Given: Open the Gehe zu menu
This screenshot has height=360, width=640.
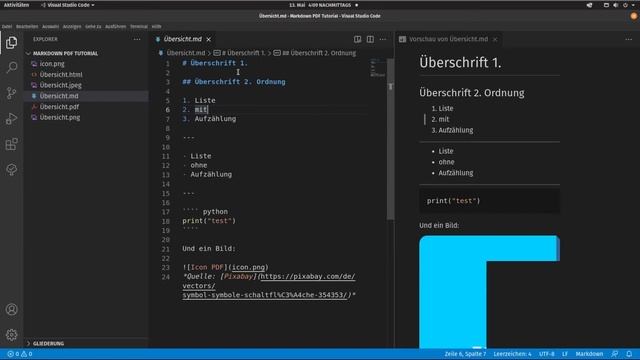Looking at the screenshot, I should [x=93, y=27].
